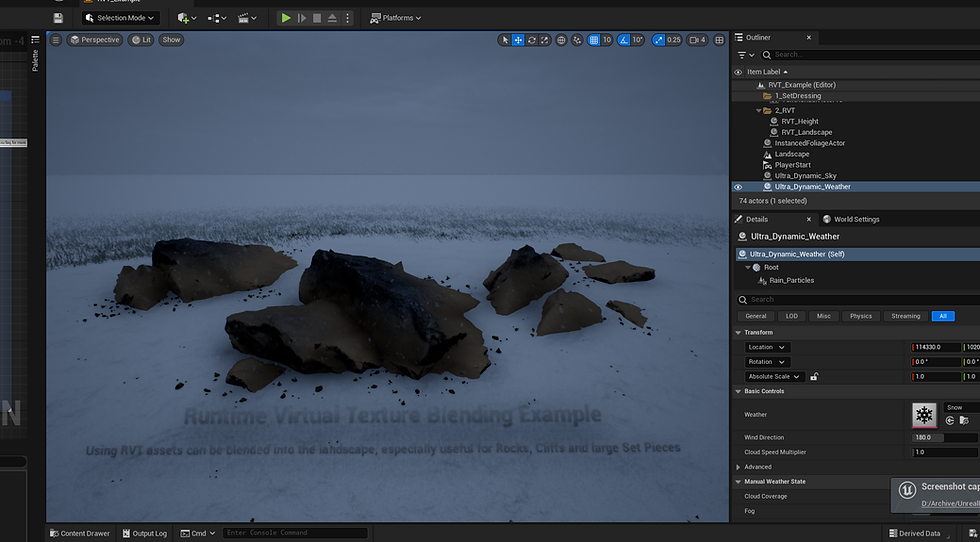This screenshot has width=980, height=542.
Task: Filter details by Misc category
Action: [824, 316]
